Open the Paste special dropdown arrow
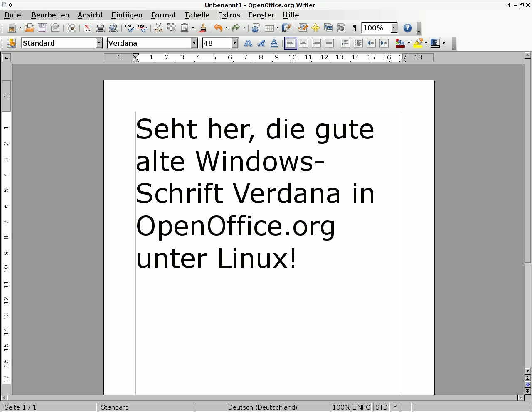 click(x=193, y=28)
